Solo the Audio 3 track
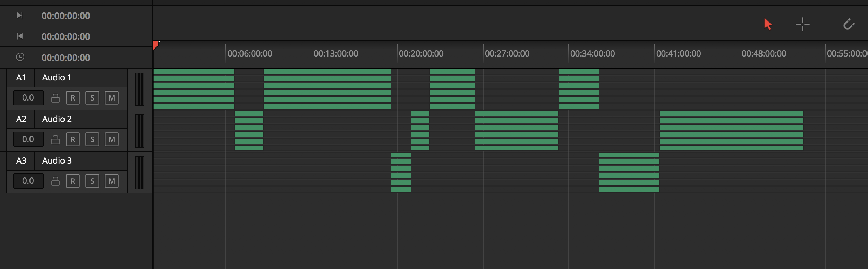The image size is (868, 269). pyautogui.click(x=92, y=181)
